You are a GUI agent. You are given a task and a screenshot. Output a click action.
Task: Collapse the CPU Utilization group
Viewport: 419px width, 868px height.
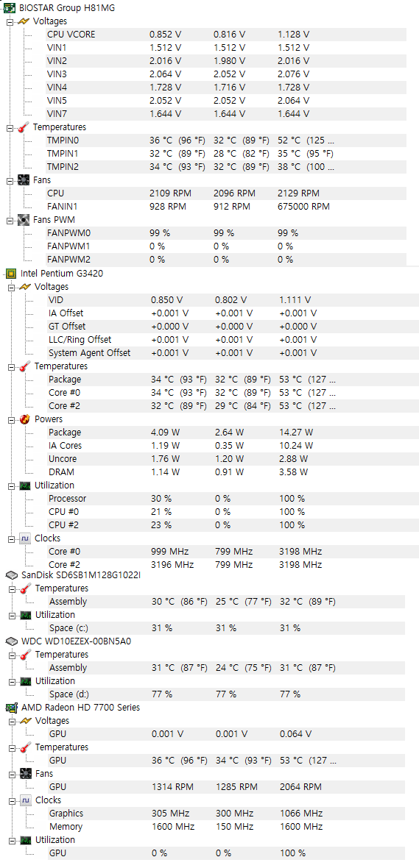11,486
